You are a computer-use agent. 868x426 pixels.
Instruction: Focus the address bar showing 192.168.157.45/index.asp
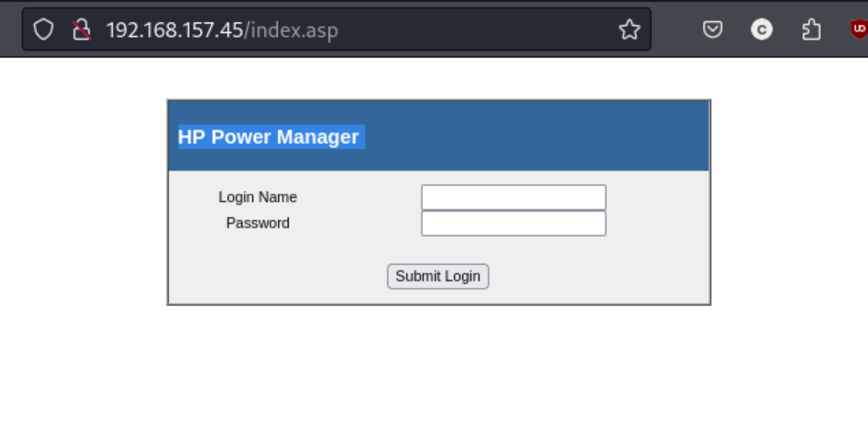337,29
